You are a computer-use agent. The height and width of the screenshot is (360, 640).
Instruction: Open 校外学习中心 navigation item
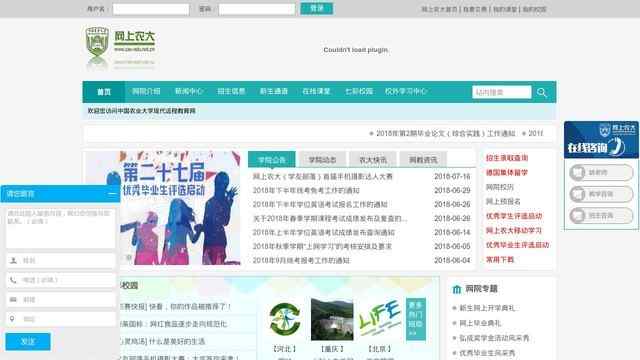pyautogui.click(x=406, y=91)
